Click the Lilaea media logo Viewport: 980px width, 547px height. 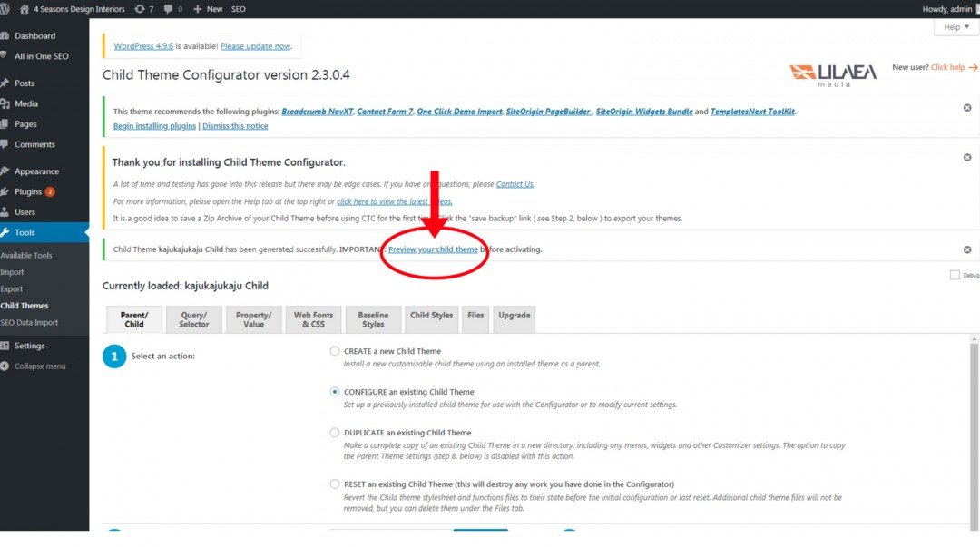(x=832, y=74)
